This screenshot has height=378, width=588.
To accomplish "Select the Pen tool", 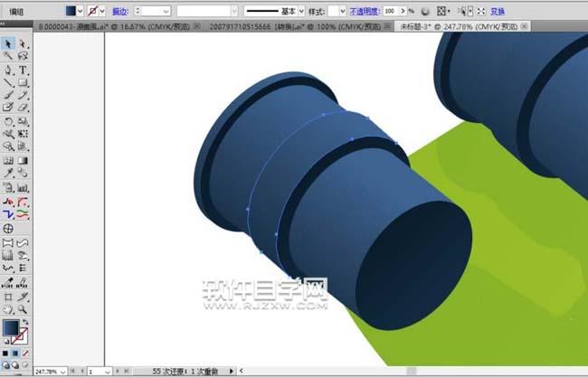I will (x=8, y=69).
